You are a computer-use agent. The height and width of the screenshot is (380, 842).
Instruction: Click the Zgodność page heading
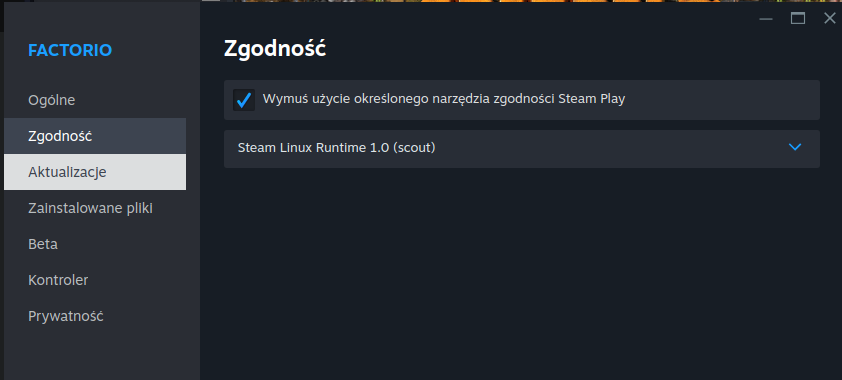point(274,49)
